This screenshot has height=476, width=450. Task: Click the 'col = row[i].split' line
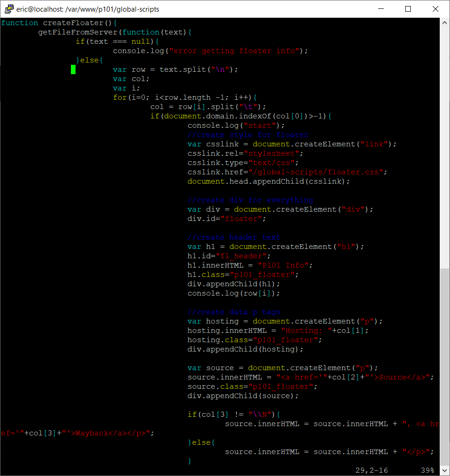coord(208,107)
